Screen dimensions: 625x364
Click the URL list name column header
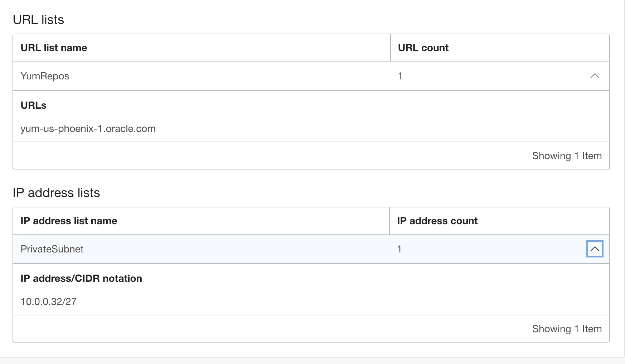[x=54, y=48]
